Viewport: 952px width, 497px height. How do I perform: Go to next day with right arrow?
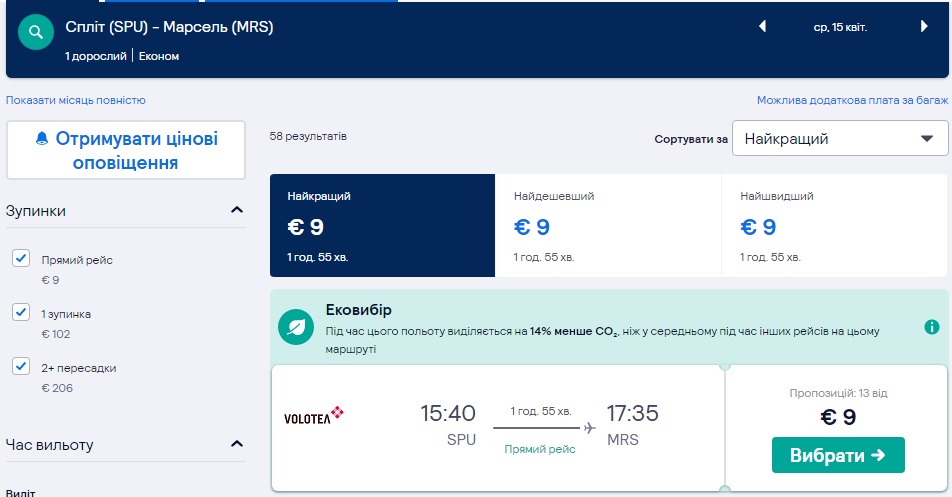click(x=924, y=27)
